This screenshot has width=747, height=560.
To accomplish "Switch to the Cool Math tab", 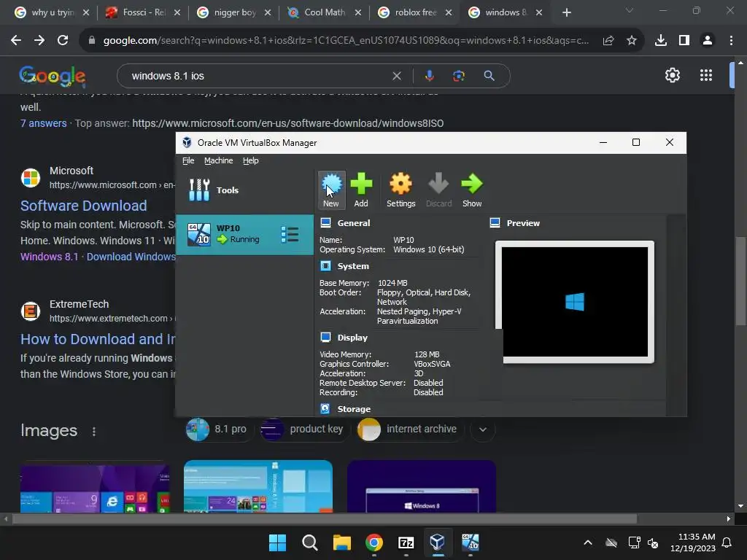I will tap(325, 12).
